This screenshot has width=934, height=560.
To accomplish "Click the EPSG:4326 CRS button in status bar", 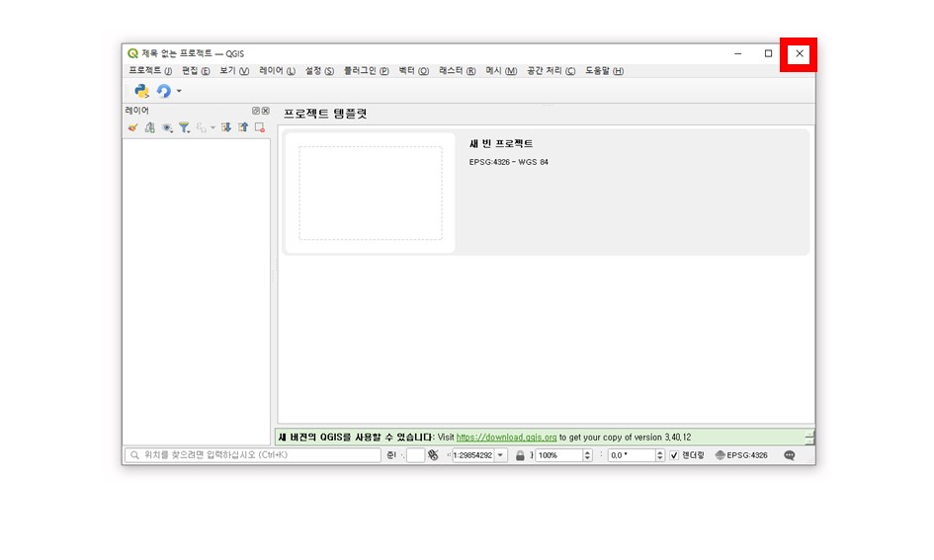I will click(740, 455).
